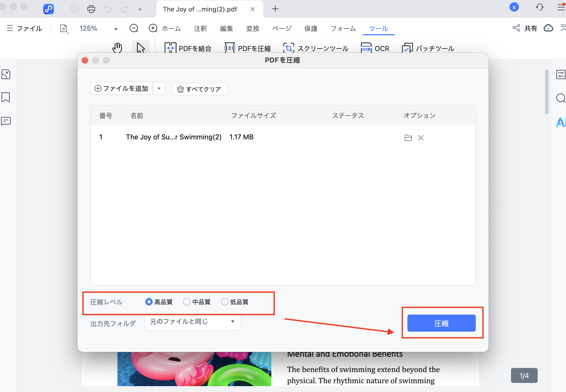Select the hand pan tool
Image resolution: width=566 pixels, height=392 pixels.
pyautogui.click(x=117, y=48)
